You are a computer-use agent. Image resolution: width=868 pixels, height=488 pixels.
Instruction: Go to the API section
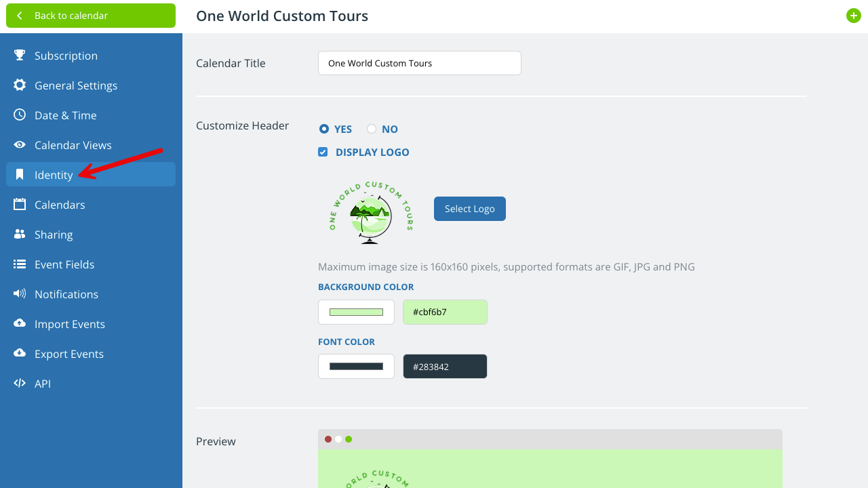(x=91, y=384)
